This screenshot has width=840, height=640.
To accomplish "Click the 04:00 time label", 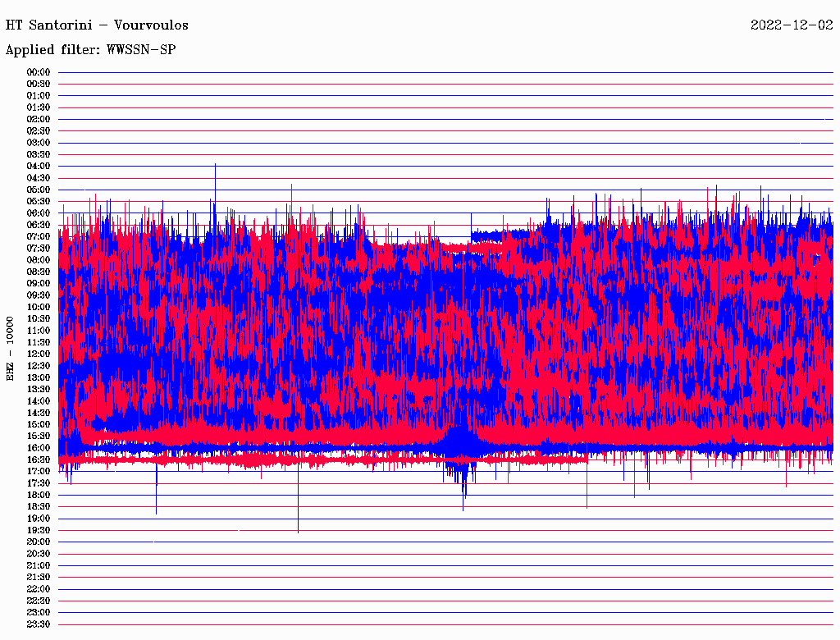I will tap(39, 166).
